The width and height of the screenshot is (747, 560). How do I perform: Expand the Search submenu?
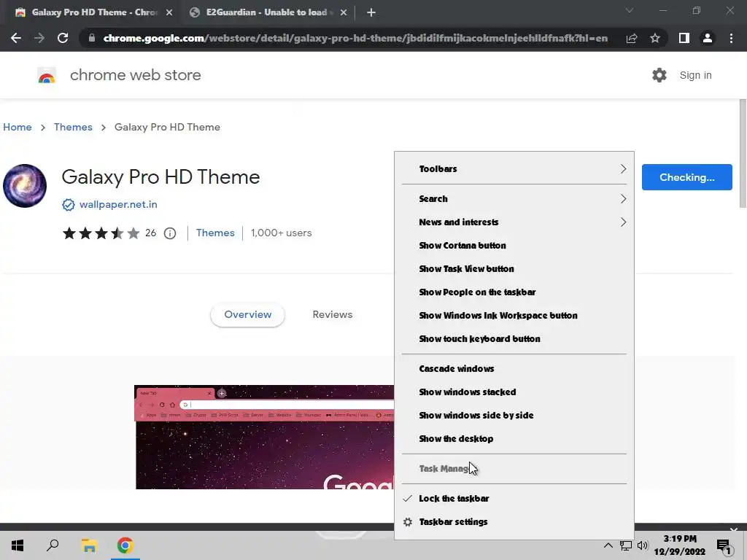(x=514, y=199)
